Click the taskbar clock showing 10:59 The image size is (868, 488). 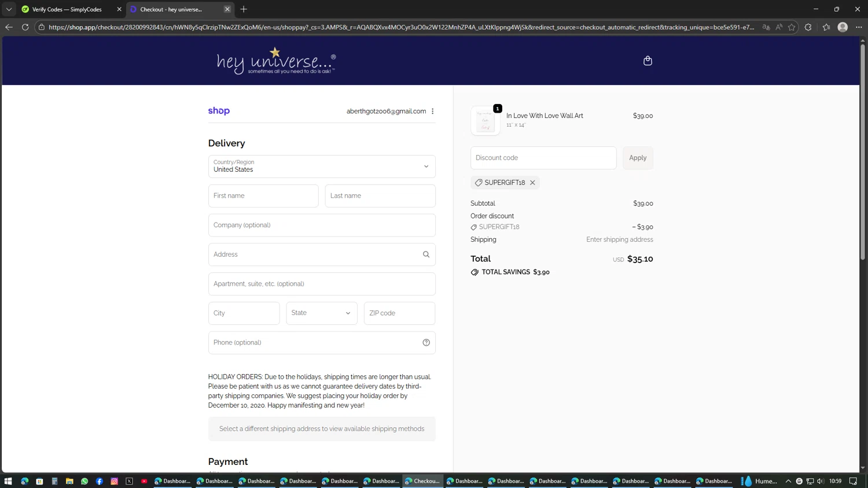[x=836, y=481]
